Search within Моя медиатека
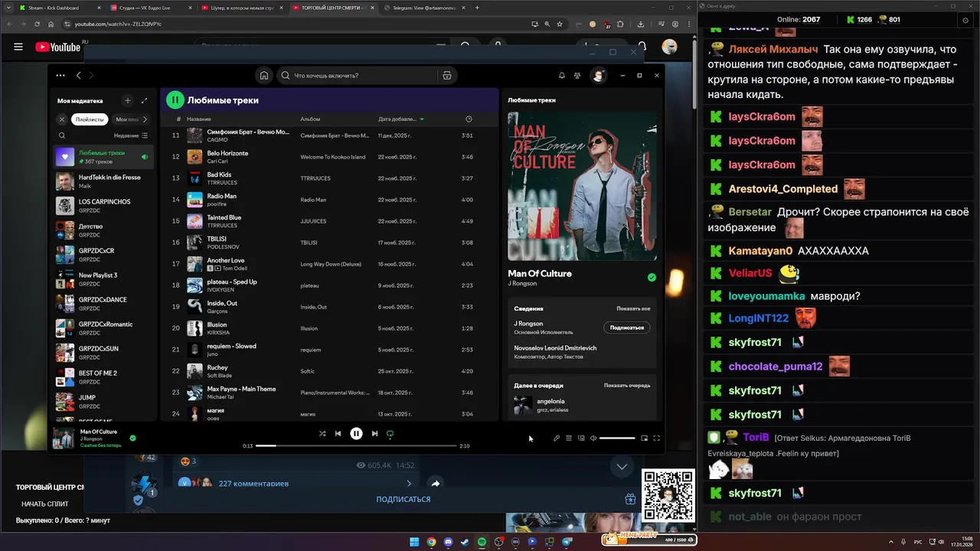Image resolution: width=980 pixels, height=551 pixels. [62, 135]
